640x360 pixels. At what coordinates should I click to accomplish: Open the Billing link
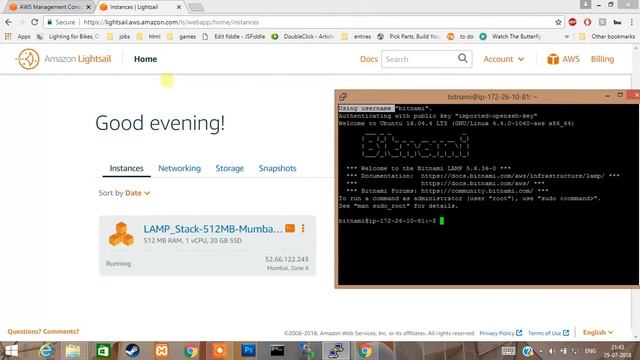pos(602,59)
